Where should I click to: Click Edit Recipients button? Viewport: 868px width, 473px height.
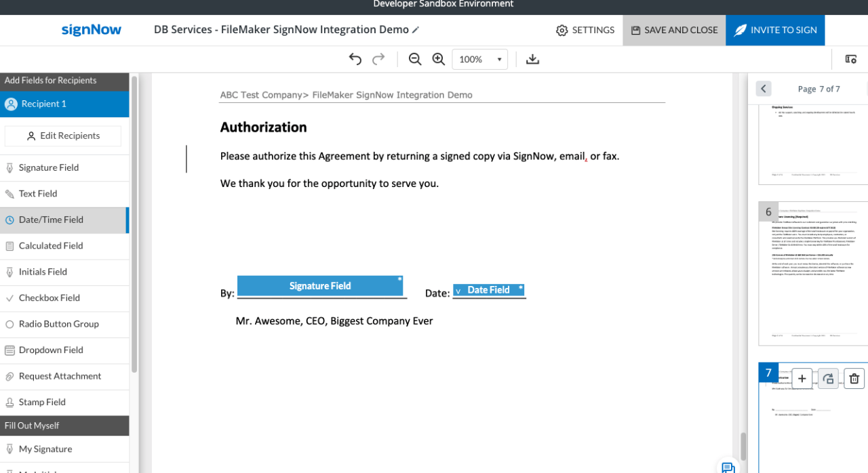[63, 136]
